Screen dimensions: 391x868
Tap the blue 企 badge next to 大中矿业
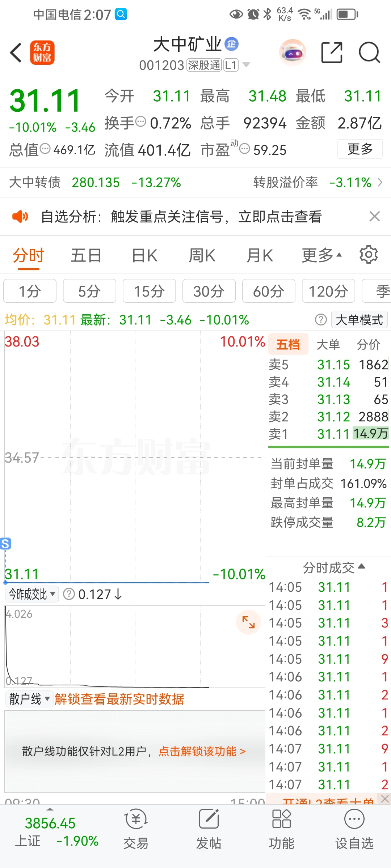coord(232,44)
